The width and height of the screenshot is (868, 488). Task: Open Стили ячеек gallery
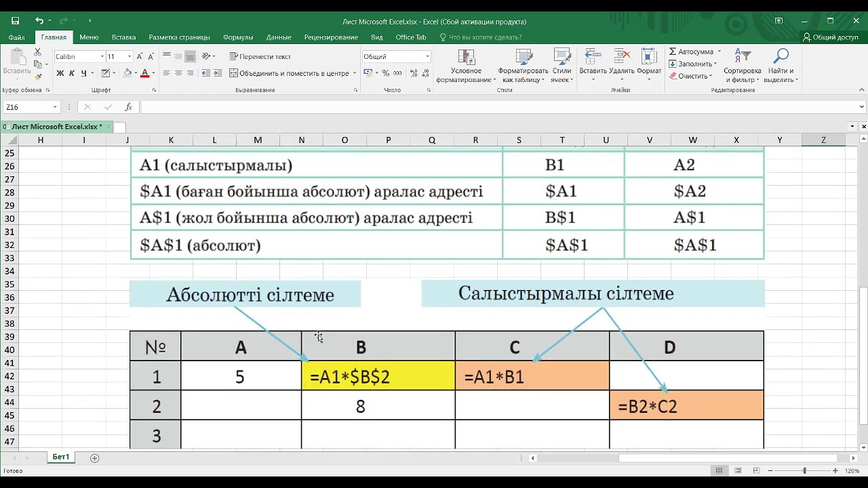(x=561, y=66)
